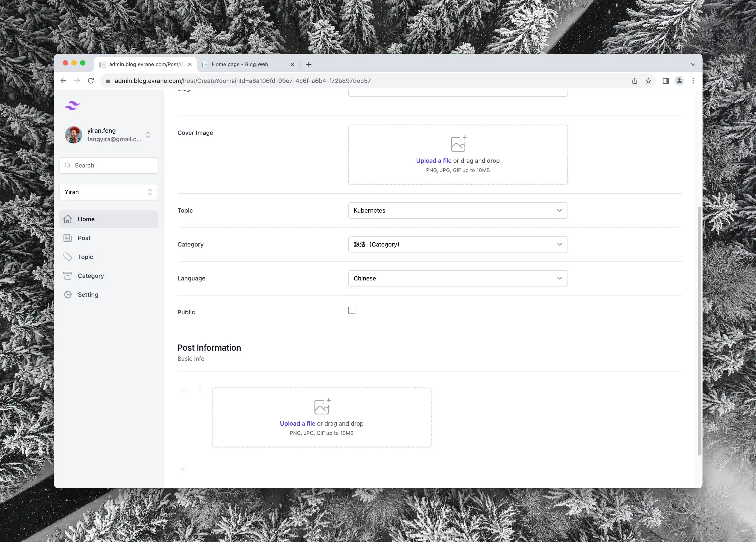Expand the Category dropdown selector
The height and width of the screenshot is (542, 756).
(x=458, y=244)
